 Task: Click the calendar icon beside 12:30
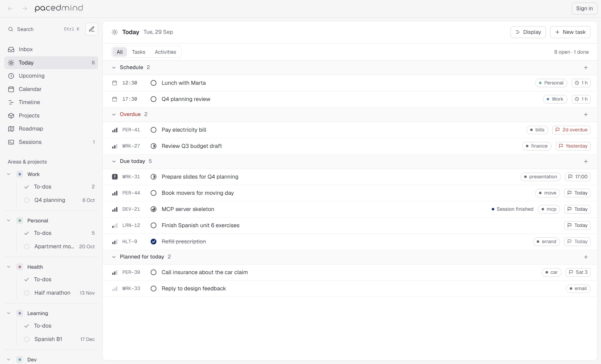tap(115, 83)
